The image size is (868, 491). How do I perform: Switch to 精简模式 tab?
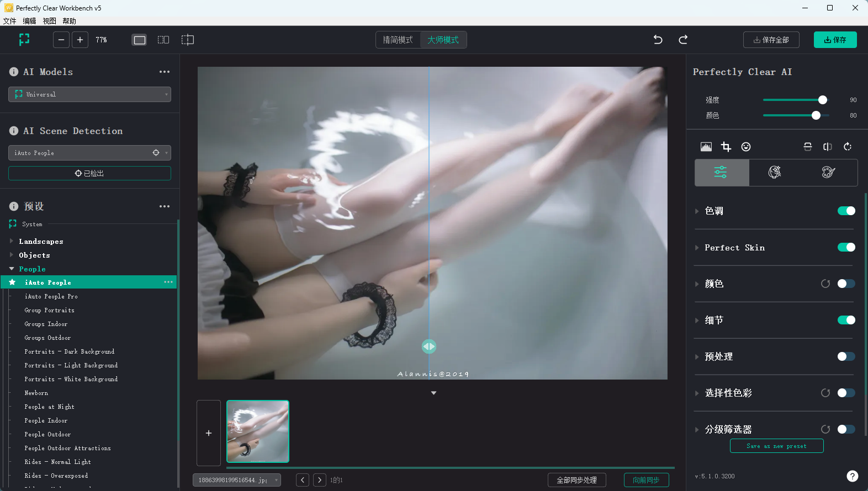coord(398,40)
